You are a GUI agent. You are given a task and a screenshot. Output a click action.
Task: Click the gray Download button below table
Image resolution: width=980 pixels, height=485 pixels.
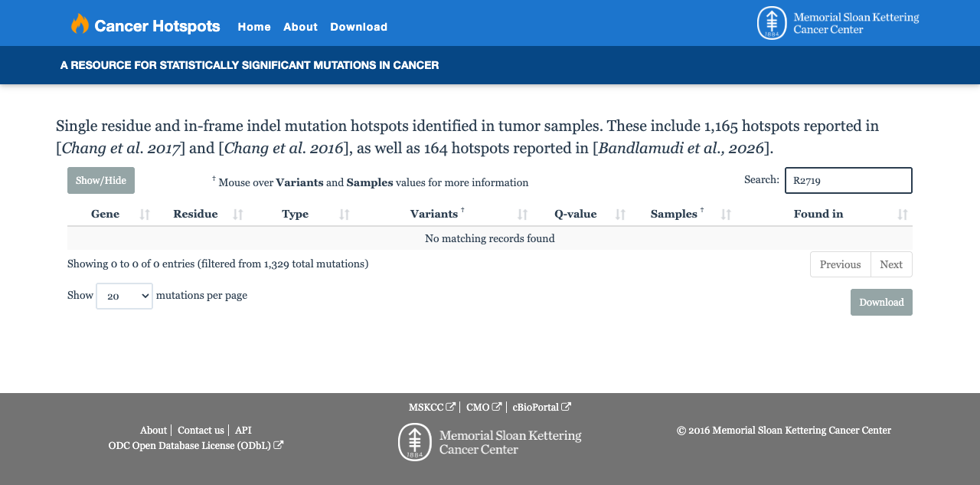point(881,302)
